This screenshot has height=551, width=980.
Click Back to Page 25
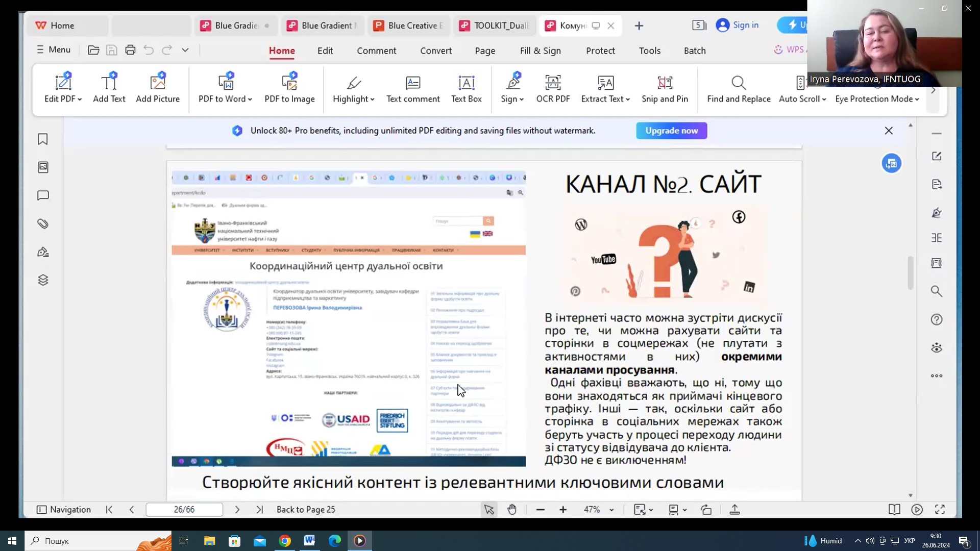coord(306,510)
